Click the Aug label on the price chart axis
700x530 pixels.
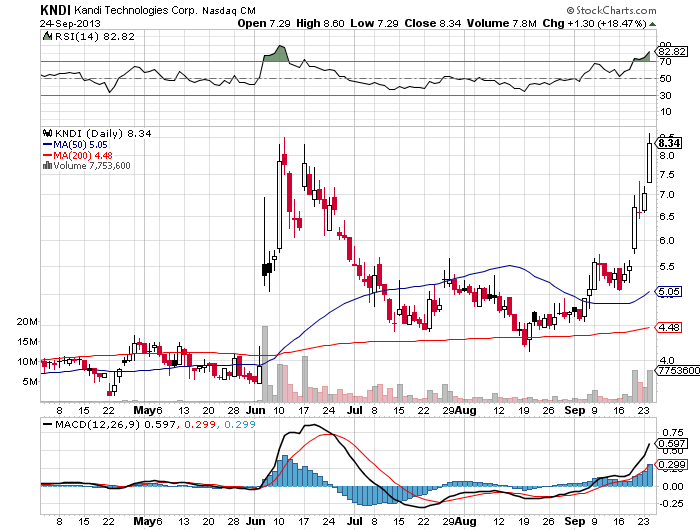(466, 410)
